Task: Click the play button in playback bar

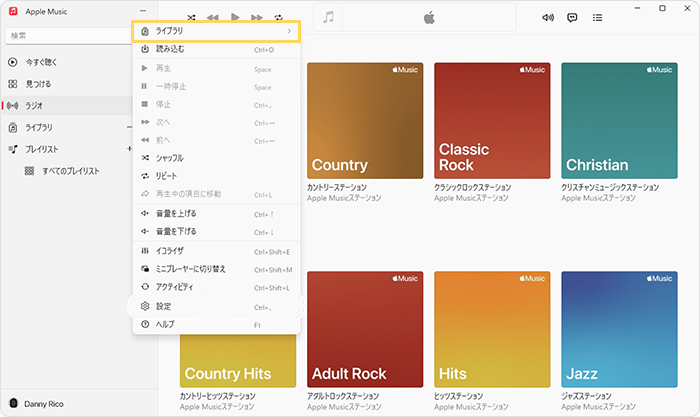Action: 235,17
